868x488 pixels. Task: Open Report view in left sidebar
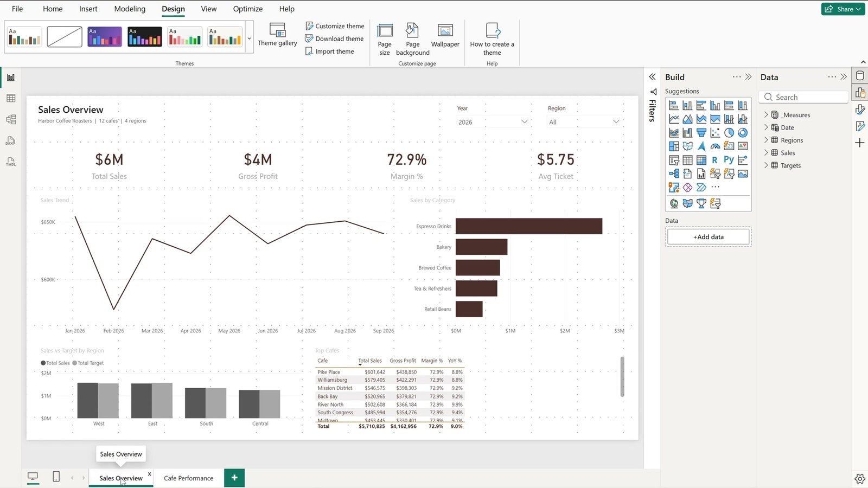(11, 78)
